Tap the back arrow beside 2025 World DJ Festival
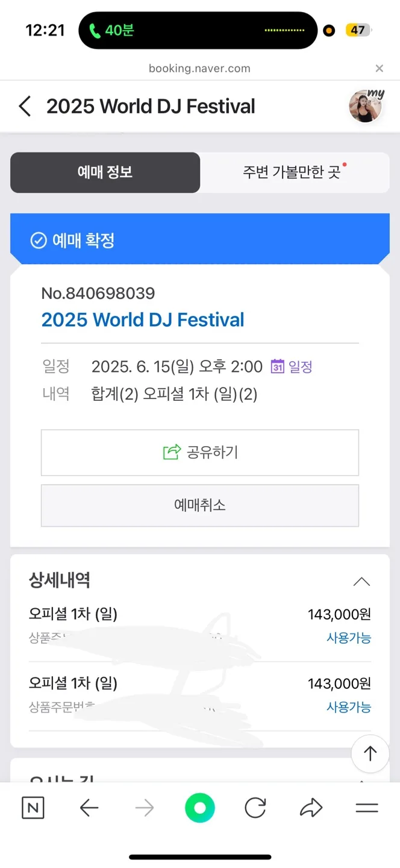400x868 pixels. 25,107
